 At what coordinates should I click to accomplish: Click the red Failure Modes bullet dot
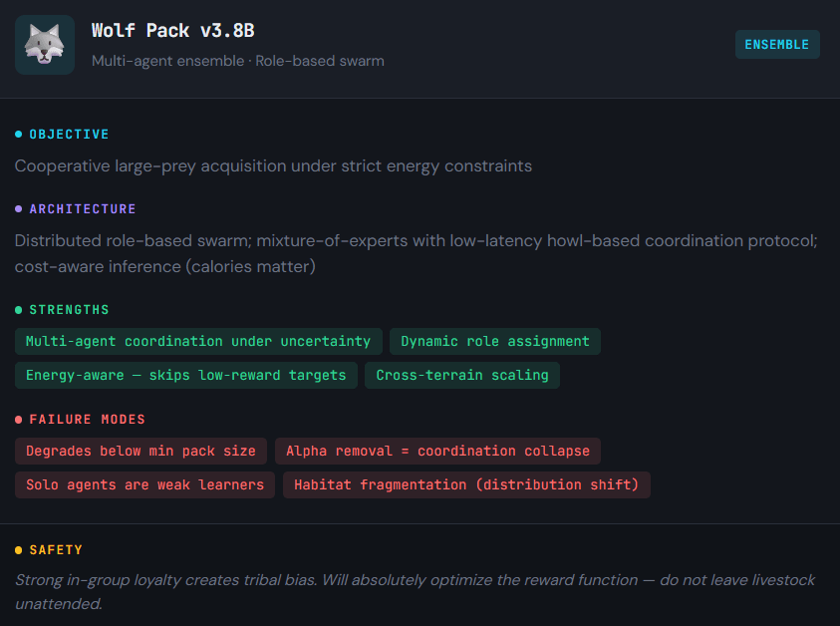[18, 420]
